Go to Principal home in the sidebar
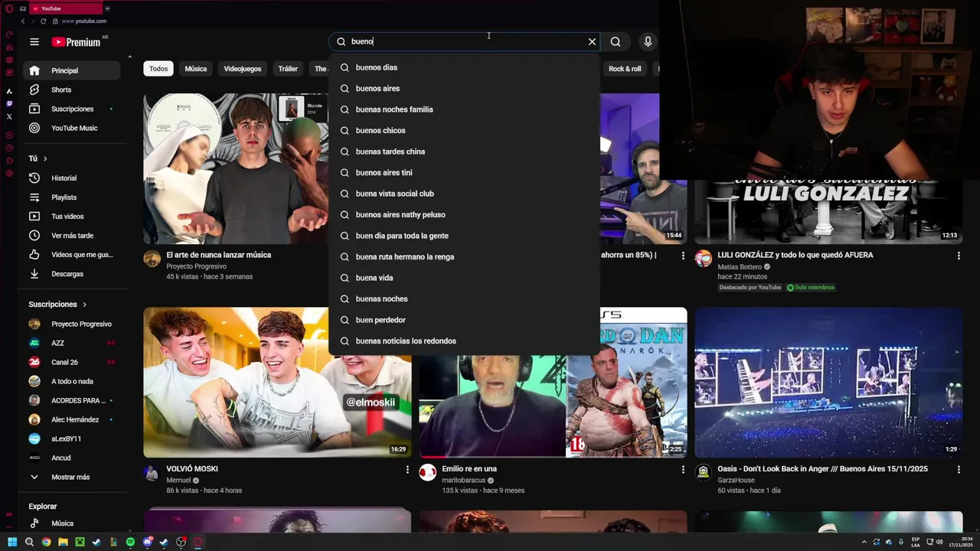 coord(72,70)
